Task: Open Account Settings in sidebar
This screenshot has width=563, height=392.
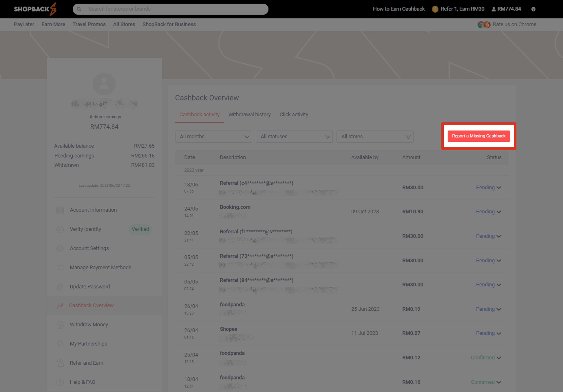Action: click(x=89, y=248)
